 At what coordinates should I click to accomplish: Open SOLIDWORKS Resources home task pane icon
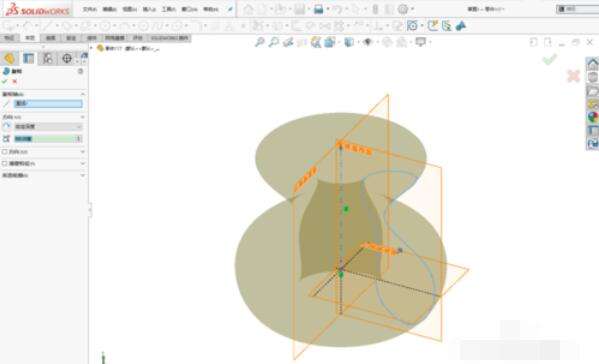[x=593, y=63]
